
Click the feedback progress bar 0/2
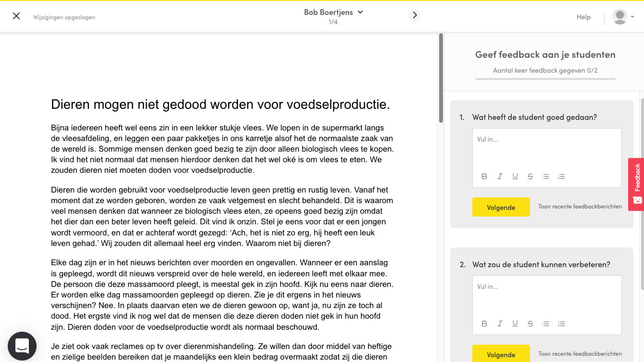pyautogui.click(x=545, y=78)
